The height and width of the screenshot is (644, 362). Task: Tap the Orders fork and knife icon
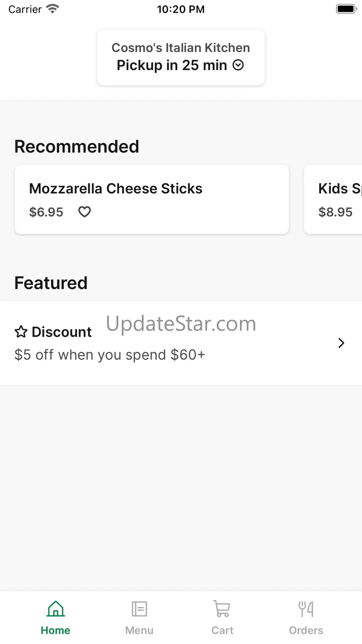coord(306,609)
